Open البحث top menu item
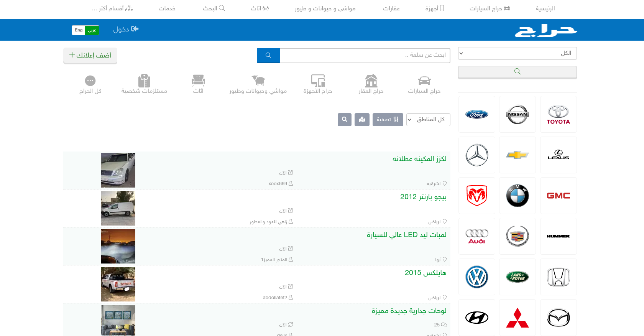This screenshot has width=644, height=336. click(214, 8)
